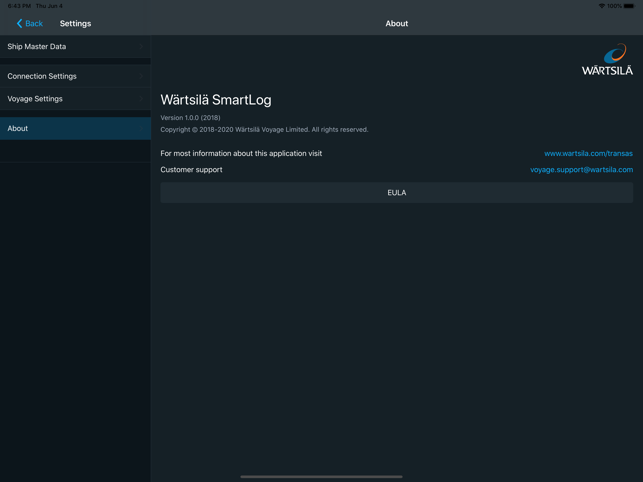Click the Settings header title
The height and width of the screenshot is (482, 643).
point(75,23)
